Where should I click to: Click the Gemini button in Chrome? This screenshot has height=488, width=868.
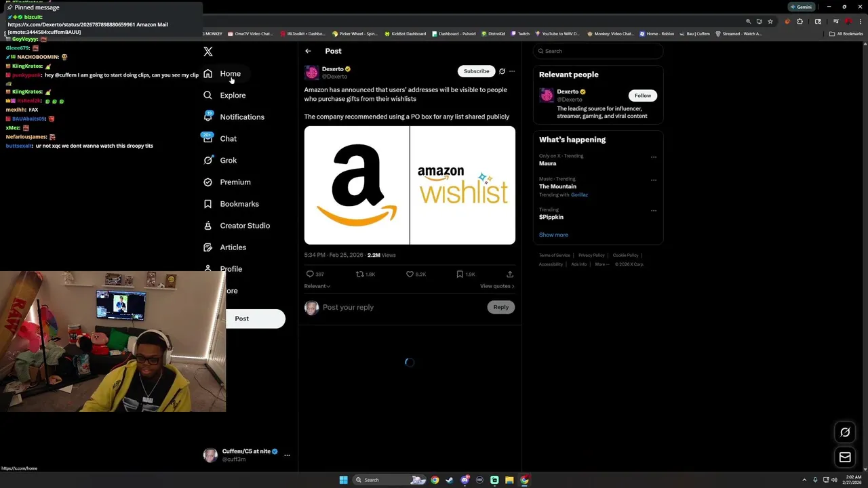(x=800, y=7)
